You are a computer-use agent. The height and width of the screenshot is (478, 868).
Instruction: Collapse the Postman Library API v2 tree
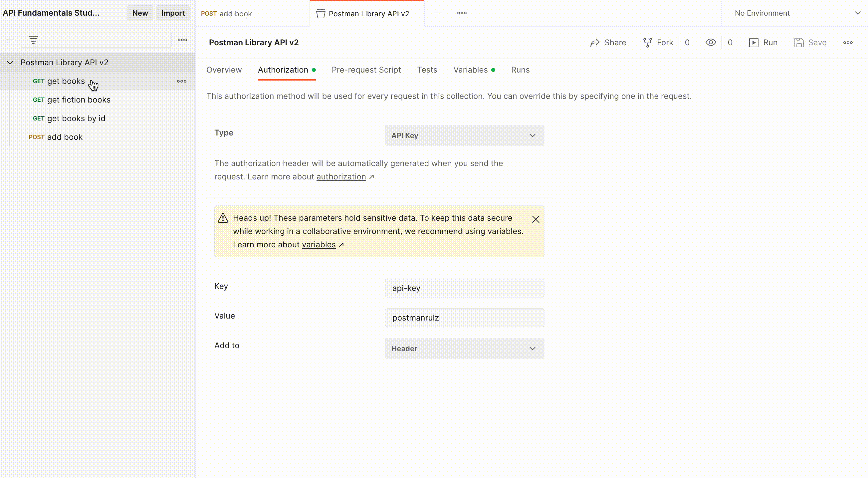(10, 62)
